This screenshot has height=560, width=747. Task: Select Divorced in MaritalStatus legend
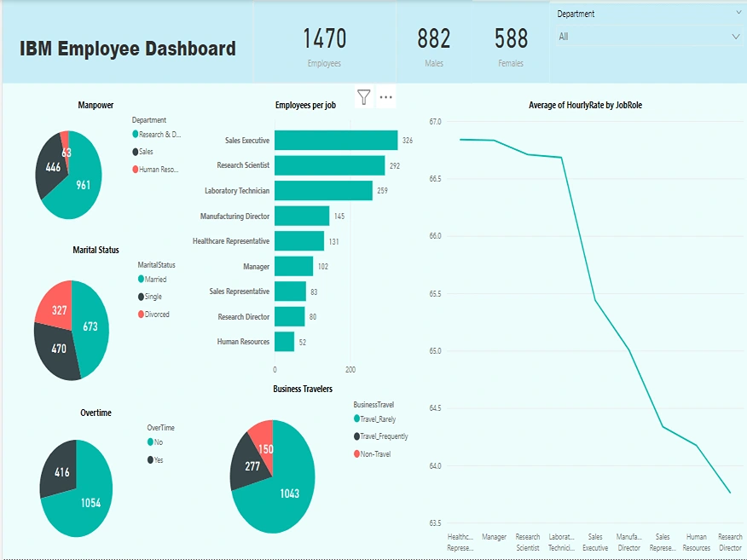[153, 315]
